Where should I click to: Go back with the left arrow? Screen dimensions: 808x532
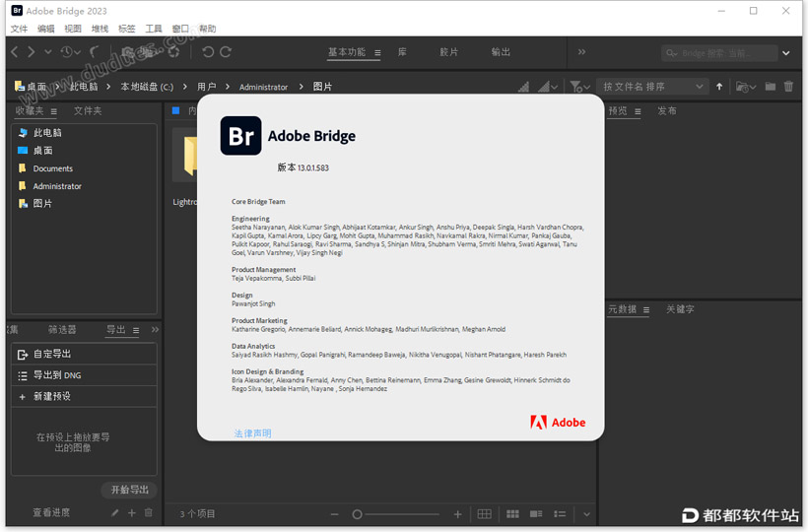(15, 52)
